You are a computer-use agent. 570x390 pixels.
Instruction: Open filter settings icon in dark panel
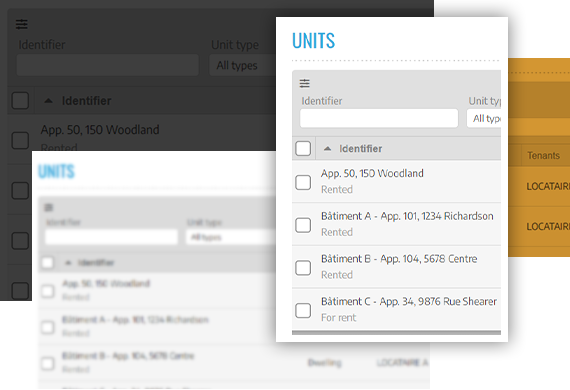pyautogui.click(x=22, y=24)
